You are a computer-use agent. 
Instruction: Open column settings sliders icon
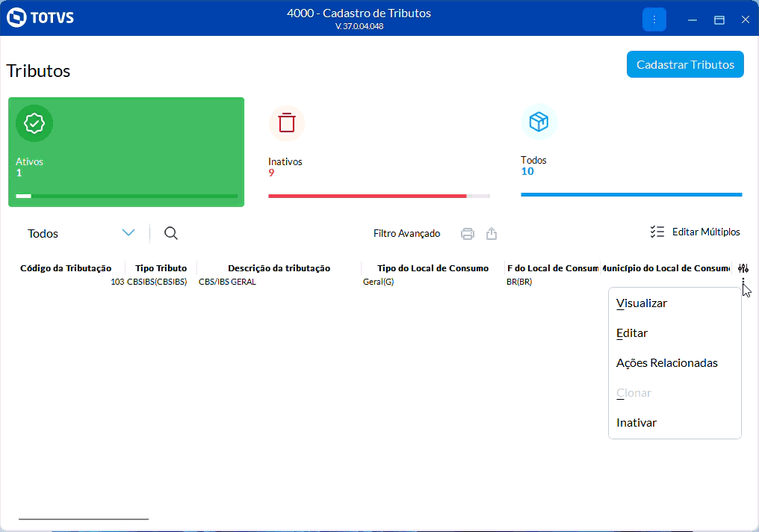[x=743, y=268]
